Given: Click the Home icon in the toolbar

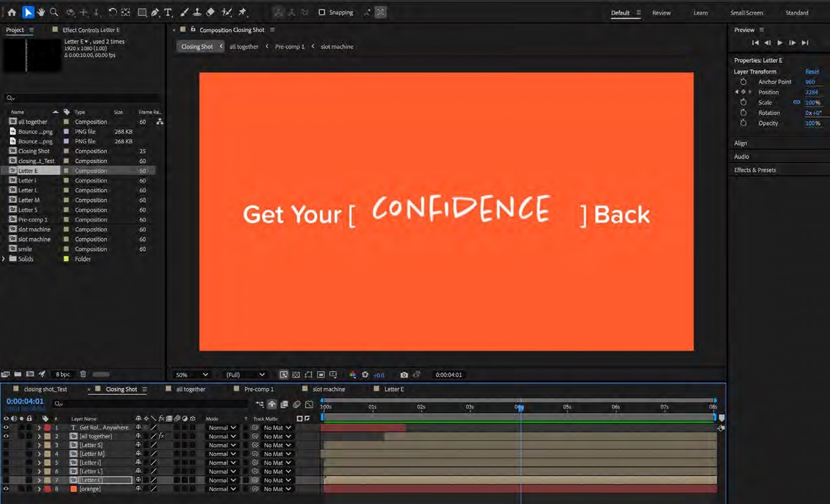Looking at the screenshot, I should [x=11, y=12].
